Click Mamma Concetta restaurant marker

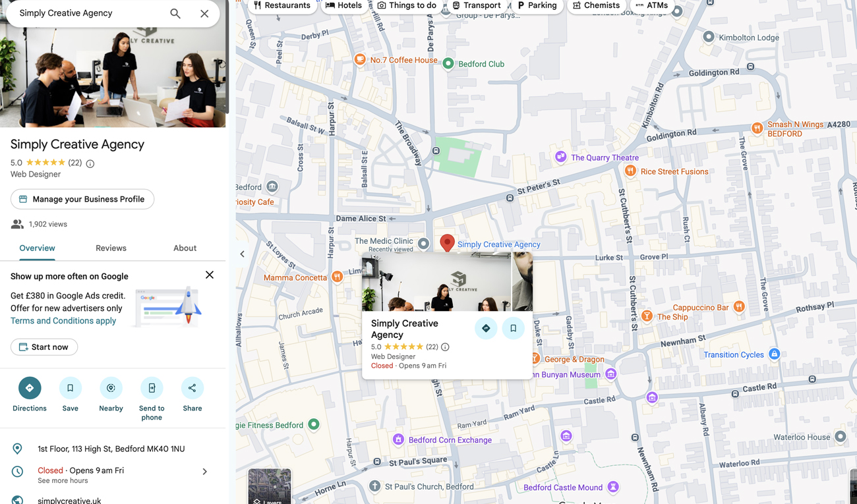pyautogui.click(x=337, y=277)
